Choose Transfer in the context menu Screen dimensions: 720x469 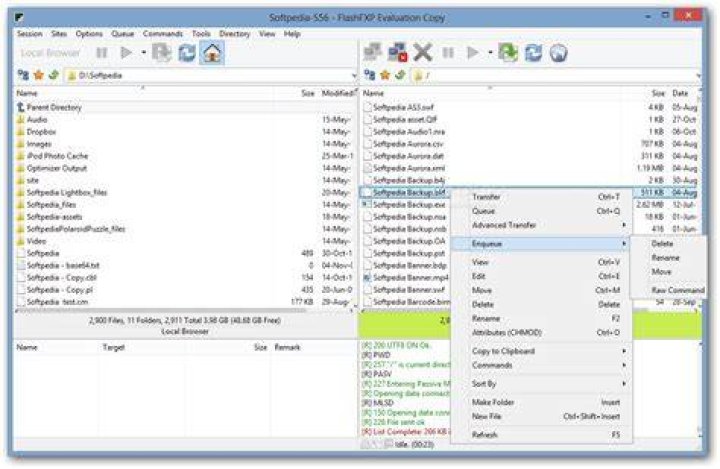click(541, 197)
